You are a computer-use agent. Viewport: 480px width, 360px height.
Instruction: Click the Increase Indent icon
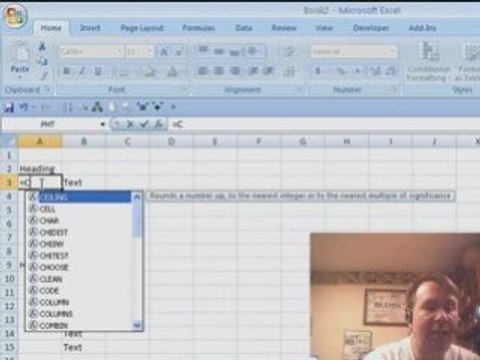tap(269, 71)
